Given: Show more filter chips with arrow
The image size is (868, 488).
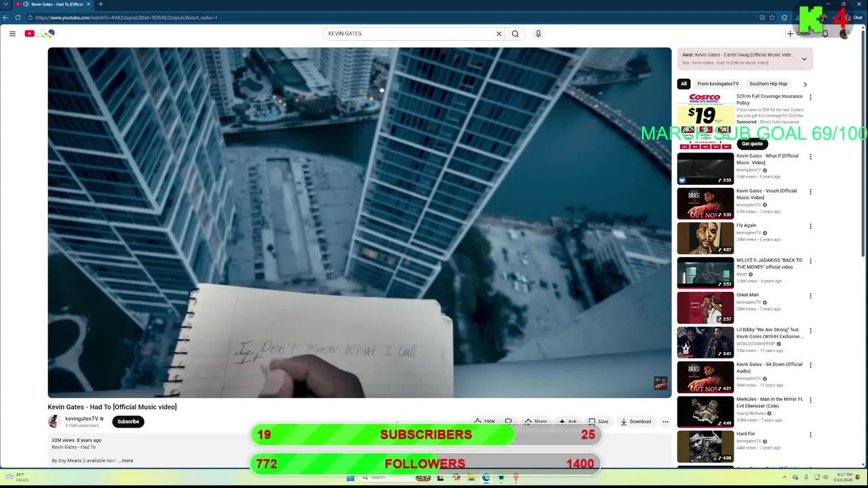Looking at the screenshot, I should (x=805, y=85).
